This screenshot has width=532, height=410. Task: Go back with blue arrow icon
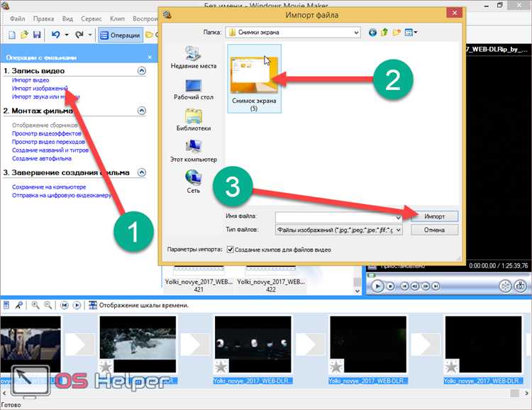tap(372, 33)
